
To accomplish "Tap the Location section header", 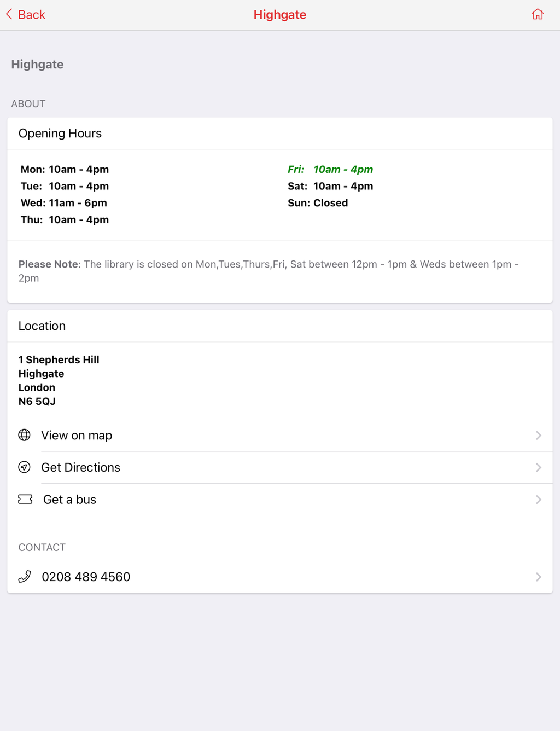I will [x=42, y=326].
